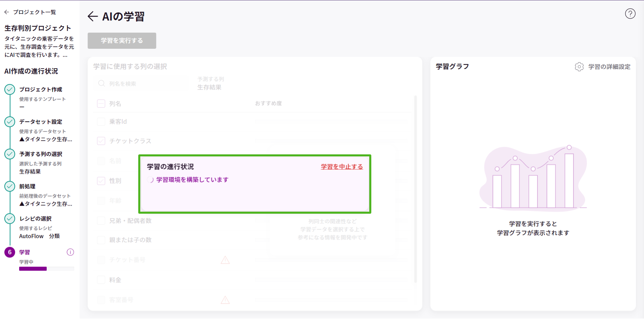Click the プロジェクト作成 completed checkmark icon
Image resolution: width=644 pixels, height=319 pixels.
[x=10, y=89]
